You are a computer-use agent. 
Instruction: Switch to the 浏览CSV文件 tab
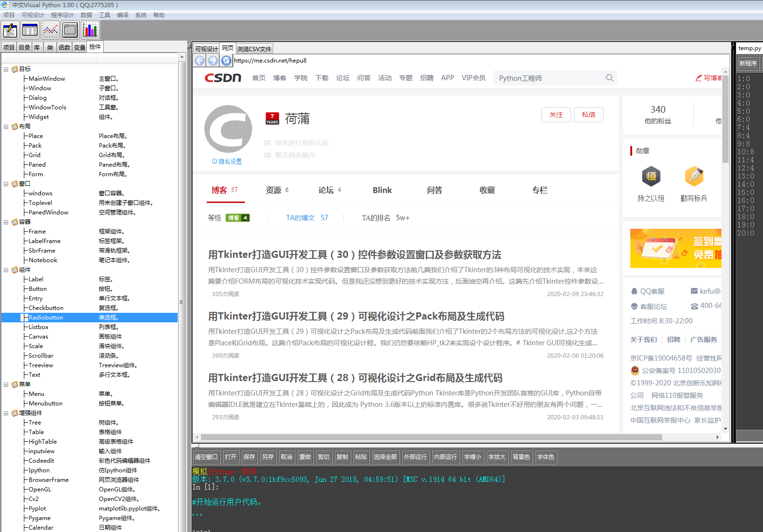pos(254,49)
